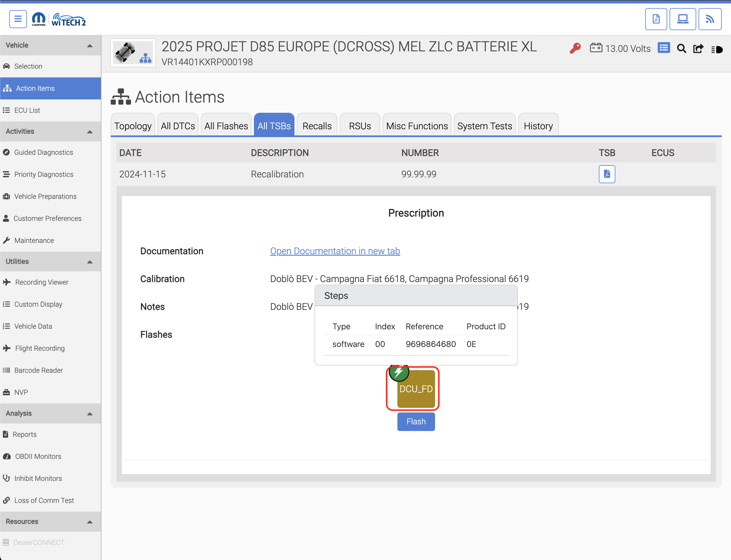Click the VIN VR14401KXRP000198
The width and height of the screenshot is (731, 560).
207,62
